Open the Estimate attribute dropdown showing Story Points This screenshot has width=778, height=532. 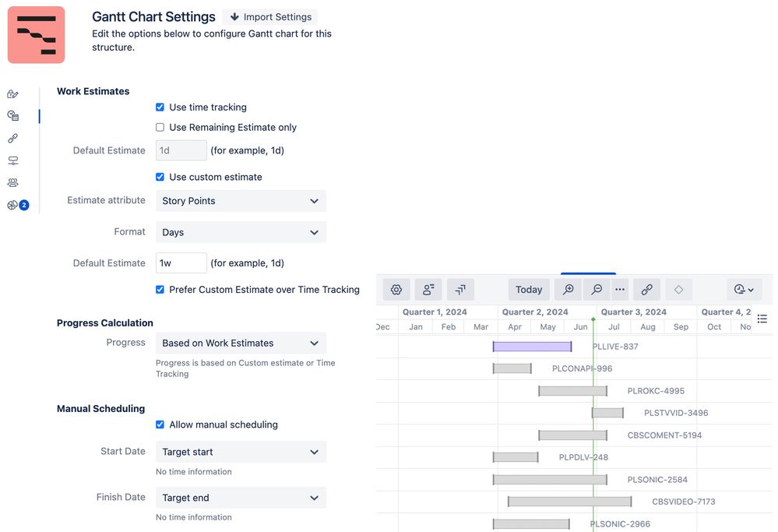click(240, 201)
